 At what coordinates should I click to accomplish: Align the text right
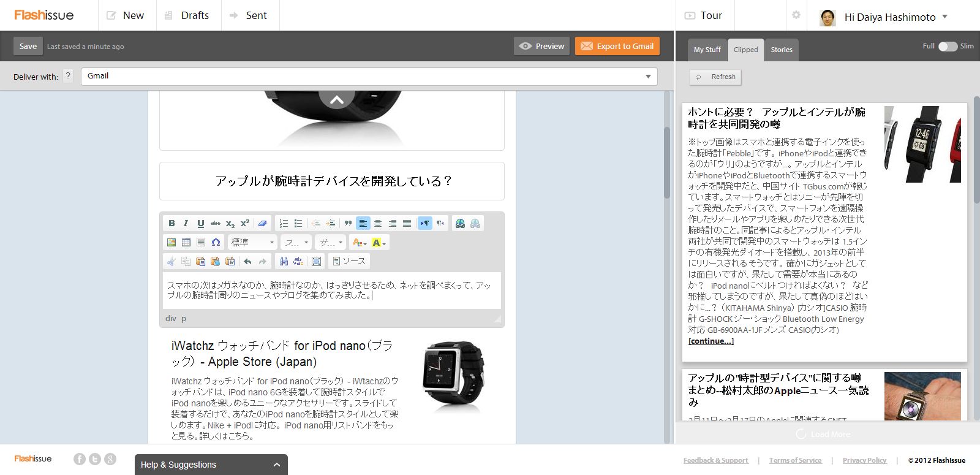tap(393, 223)
